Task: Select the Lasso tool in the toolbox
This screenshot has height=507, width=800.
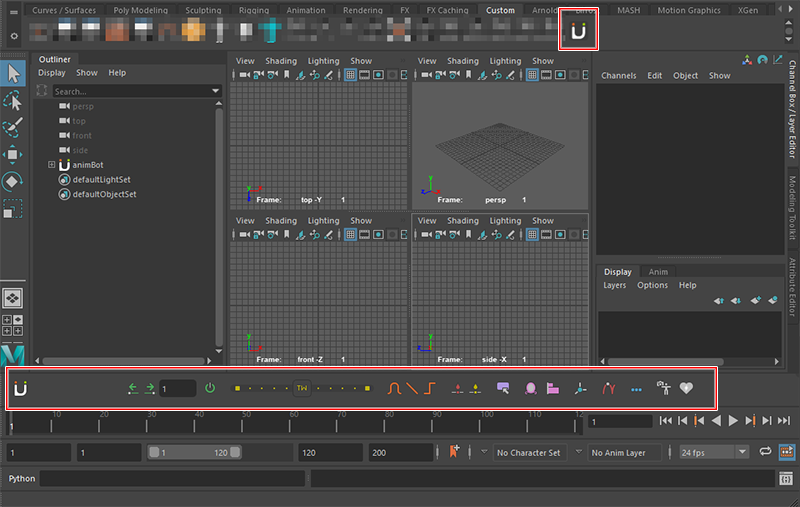Action: (x=13, y=101)
